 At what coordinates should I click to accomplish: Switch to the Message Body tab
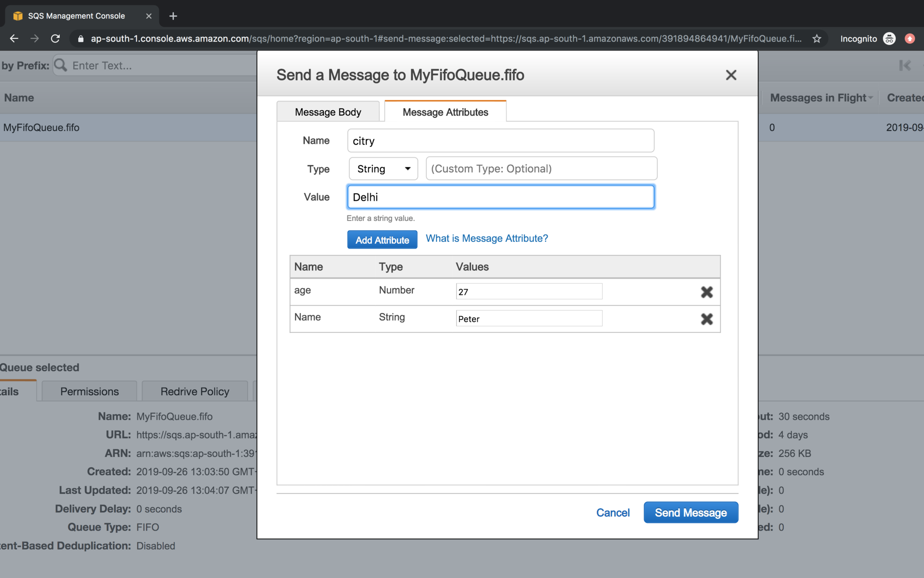(x=328, y=112)
